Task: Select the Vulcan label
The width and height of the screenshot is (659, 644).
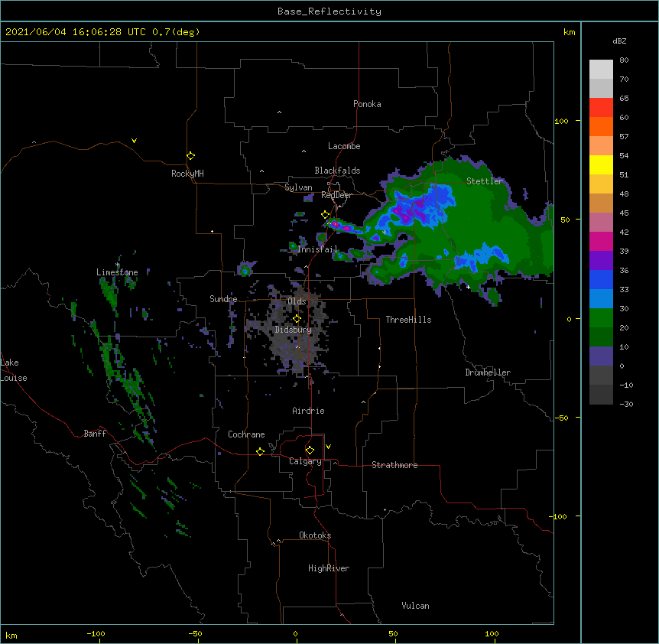Action: (415, 606)
